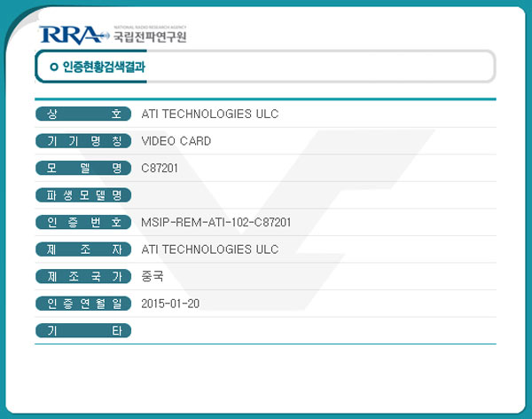Select the 기타 label pill
Viewport: 532px width, 419px height.
(83, 330)
